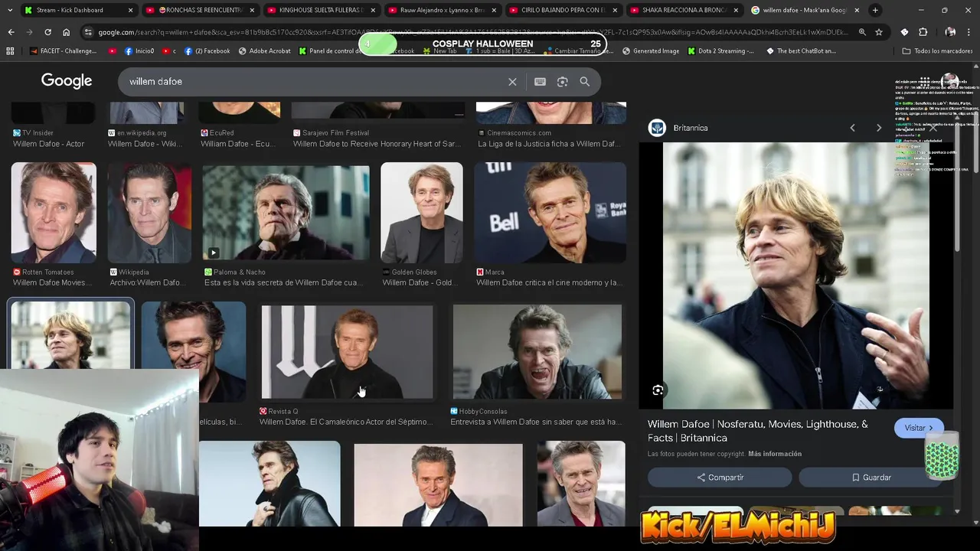Click 'Willem Dafoe. El Camaleónico Actor' caption
The height and width of the screenshot is (551, 980).
(x=346, y=422)
